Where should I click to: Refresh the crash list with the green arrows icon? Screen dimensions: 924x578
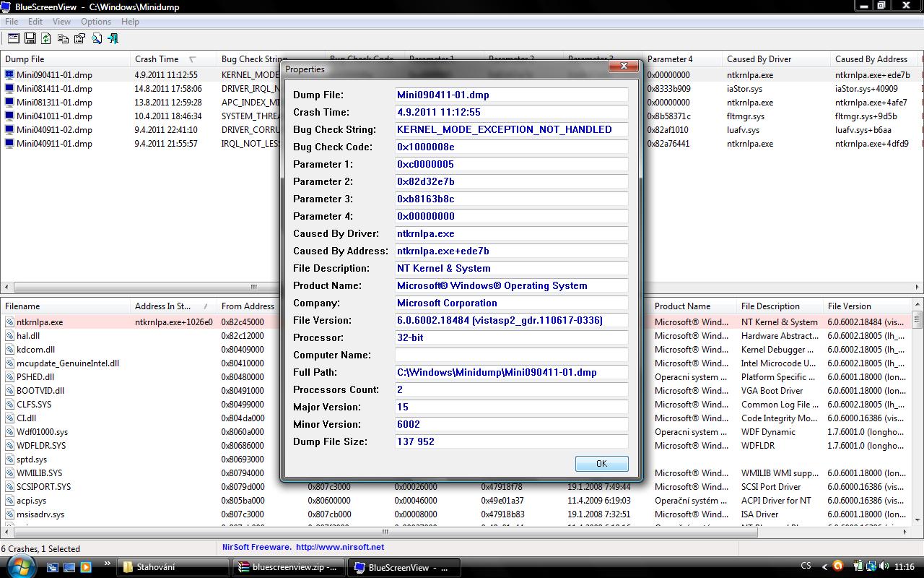(x=46, y=38)
